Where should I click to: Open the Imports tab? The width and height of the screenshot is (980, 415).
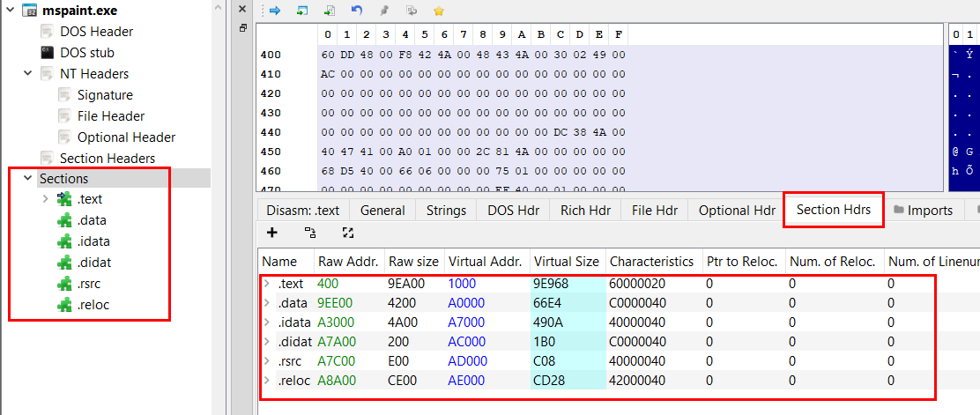[923, 211]
